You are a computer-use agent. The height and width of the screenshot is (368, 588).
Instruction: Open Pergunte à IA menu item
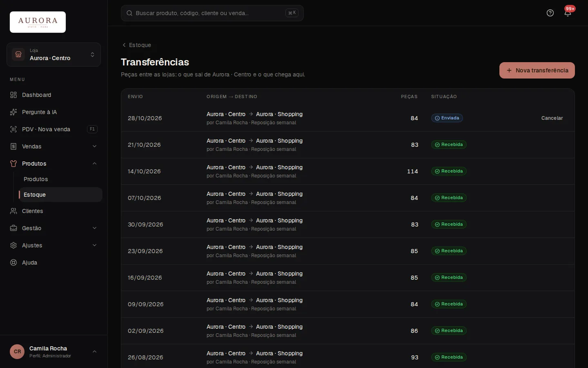point(53,112)
